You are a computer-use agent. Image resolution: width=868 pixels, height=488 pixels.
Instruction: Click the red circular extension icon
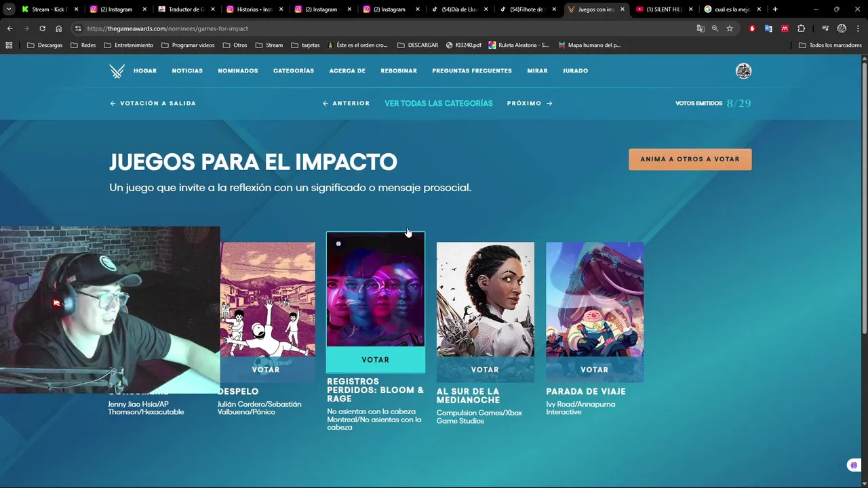752,28
